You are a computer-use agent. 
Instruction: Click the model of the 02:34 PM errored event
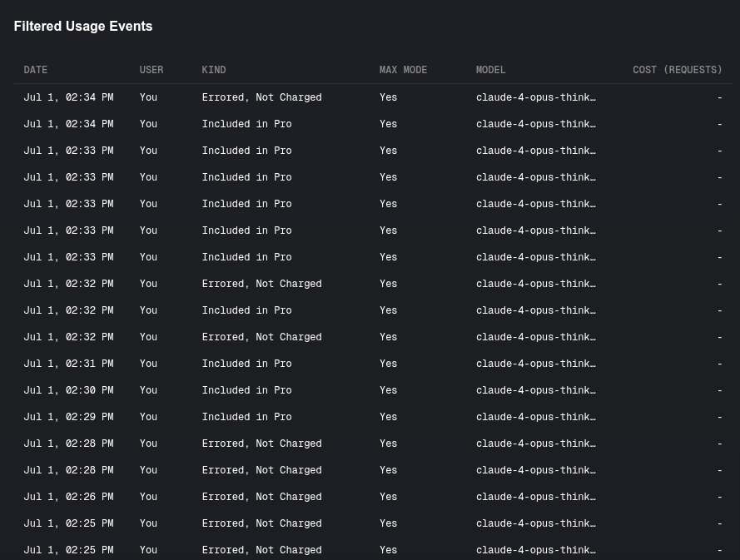click(x=536, y=97)
